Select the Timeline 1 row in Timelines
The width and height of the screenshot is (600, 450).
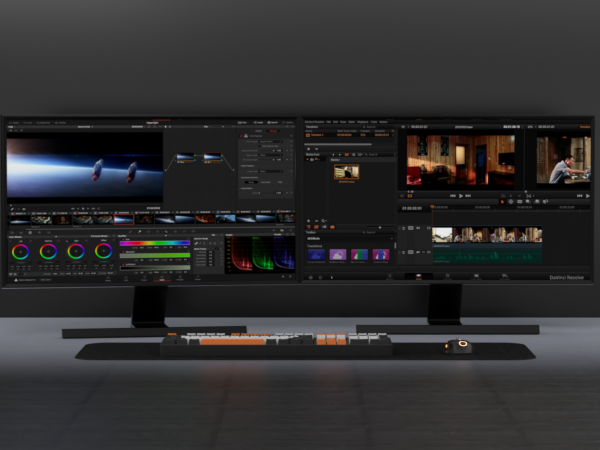point(350,135)
